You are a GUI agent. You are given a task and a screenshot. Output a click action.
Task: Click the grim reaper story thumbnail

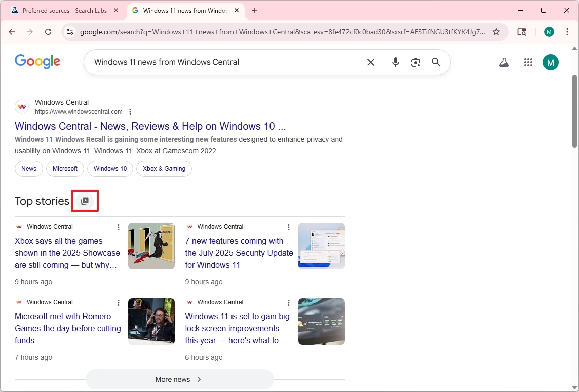click(151, 246)
